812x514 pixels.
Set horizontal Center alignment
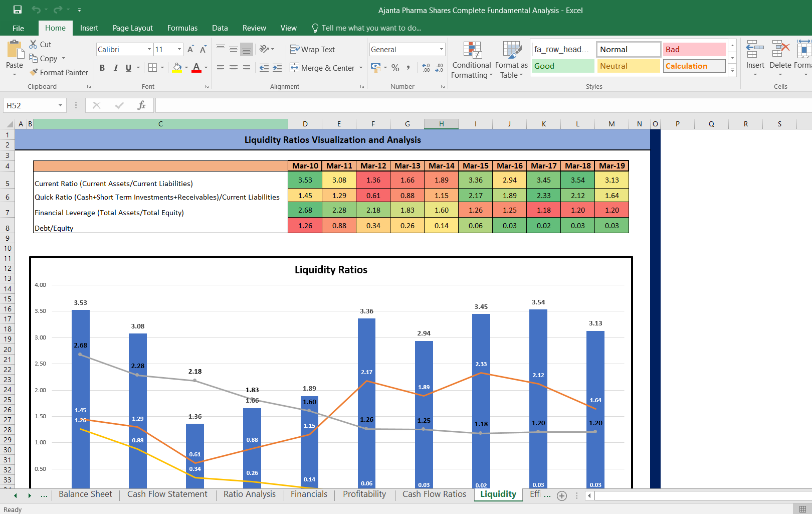click(x=234, y=68)
